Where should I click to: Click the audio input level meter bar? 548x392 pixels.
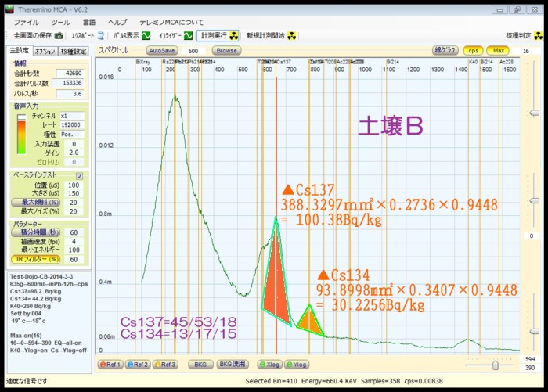point(21,134)
